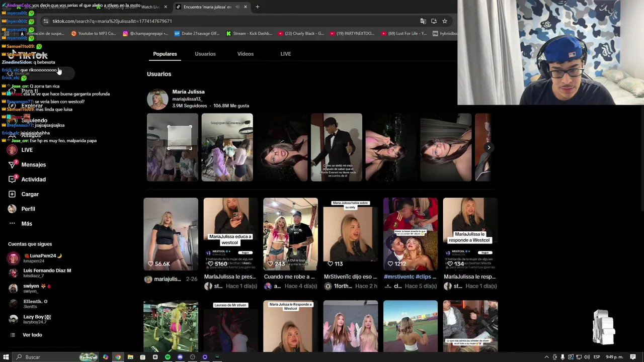Viewport: 644px width, 362px height.
Task: Open the LIVE sidebar item
Action: [x=20, y=150]
